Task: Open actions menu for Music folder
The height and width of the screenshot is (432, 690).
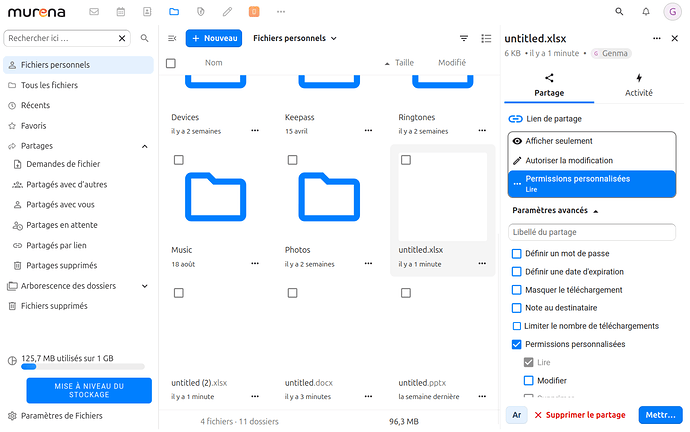Action: point(255,264)
